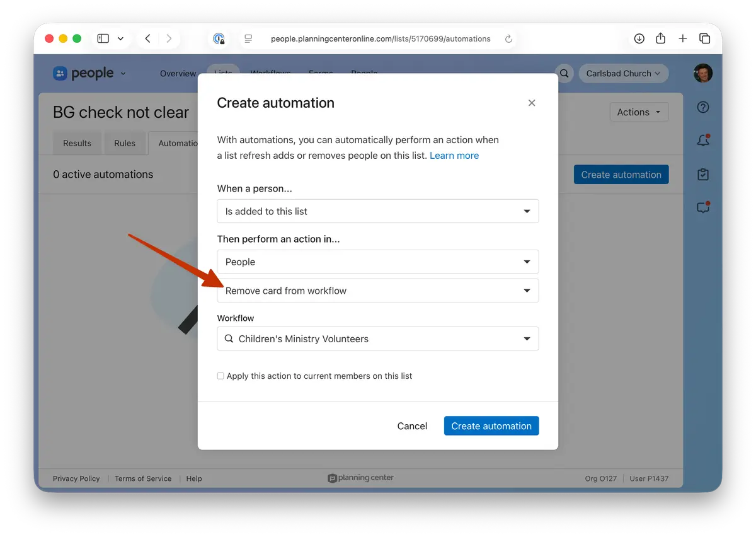
Task: Toggle the Safari sidebar icon
Action: [103, 38]
